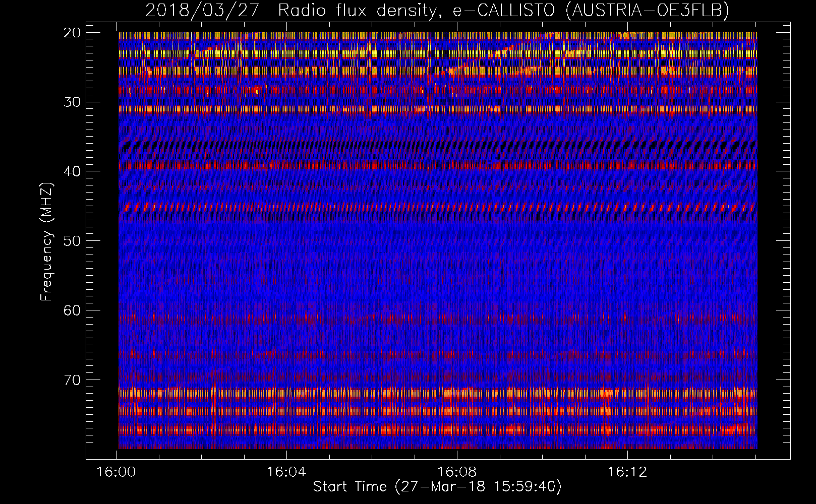Click the frequency tick label '30'
This screenshot has width=816, height=504.
point(72,102)
